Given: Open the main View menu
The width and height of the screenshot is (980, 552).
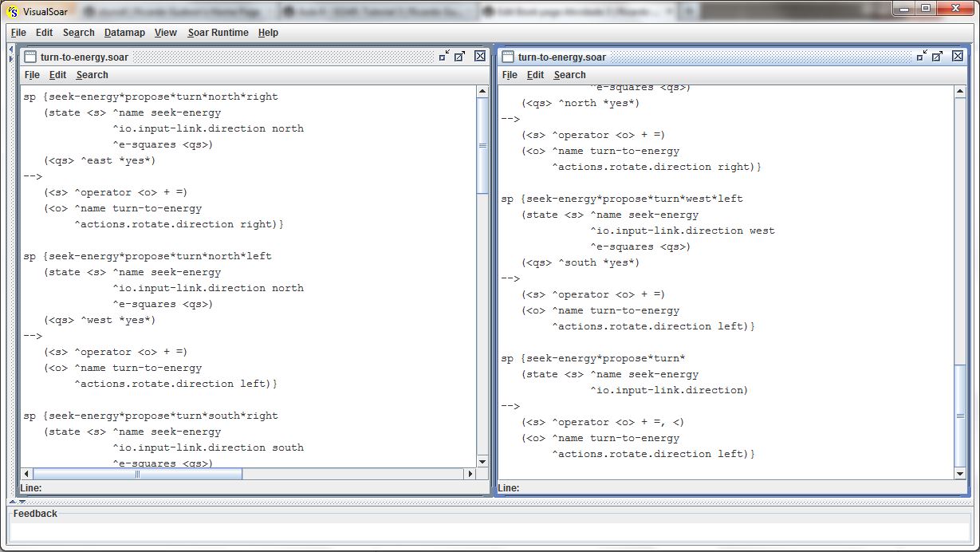Looking at the screenshot, I should (x=166, y=33).
